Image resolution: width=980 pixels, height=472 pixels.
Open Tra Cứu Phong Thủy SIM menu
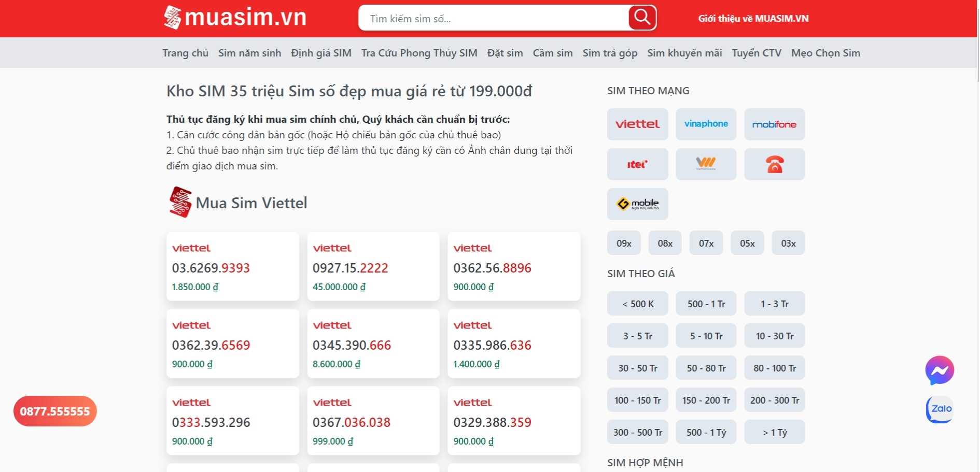click(419, 53)
